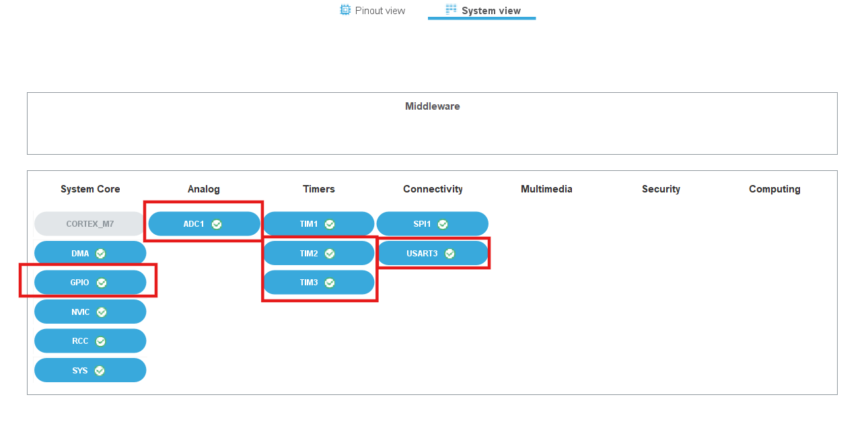Click the greyed-out CORTEX_M7 button

pyautogui.click(x=89, y=224)
